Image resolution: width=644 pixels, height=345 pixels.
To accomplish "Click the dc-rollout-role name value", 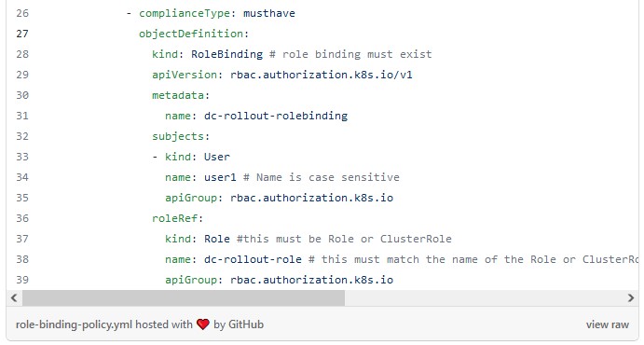I will (x=253, y=259).
